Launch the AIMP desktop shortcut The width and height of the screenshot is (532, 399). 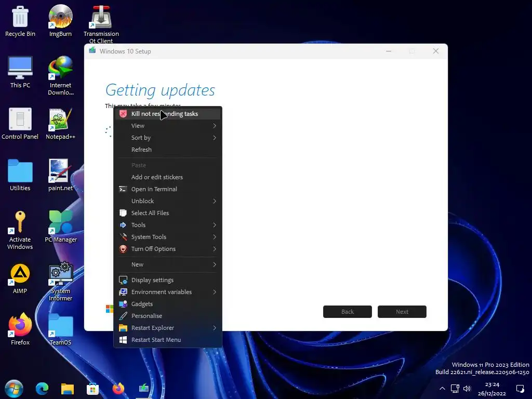pyautogui.click(x=20, y=278)
